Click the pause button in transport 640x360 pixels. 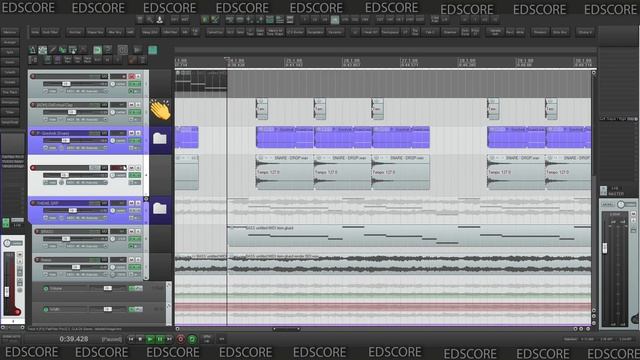point(160,339)
